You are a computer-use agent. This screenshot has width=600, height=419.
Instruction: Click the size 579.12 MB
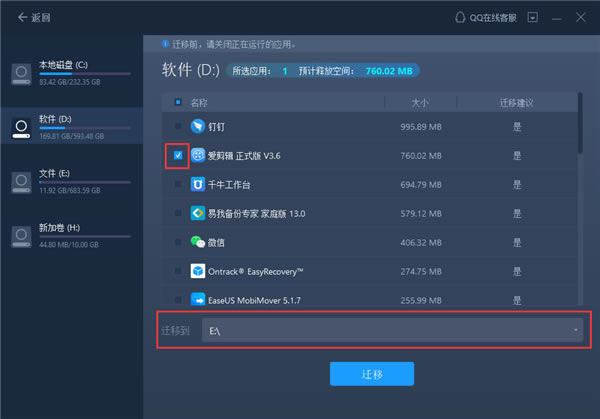click(421, 214)
